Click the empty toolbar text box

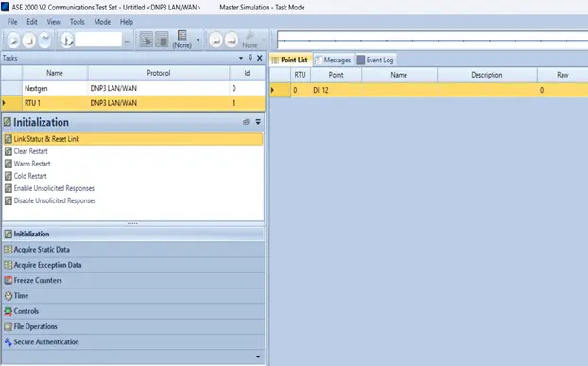click(98, 40)
